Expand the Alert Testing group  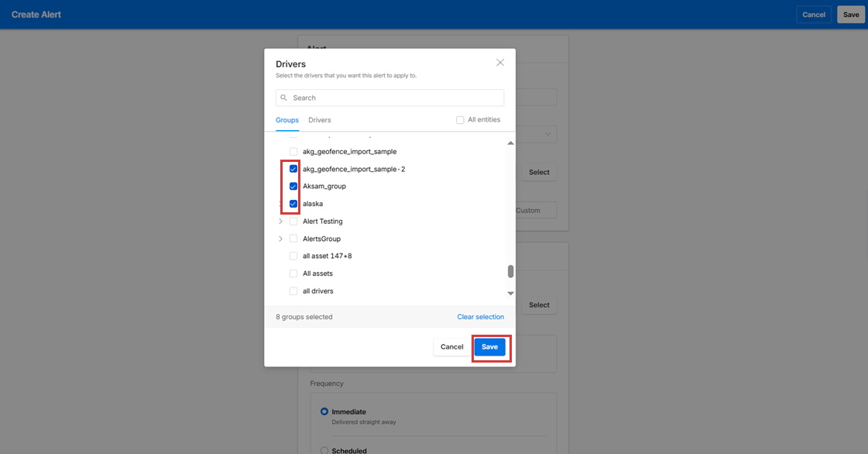coord(280,222)
